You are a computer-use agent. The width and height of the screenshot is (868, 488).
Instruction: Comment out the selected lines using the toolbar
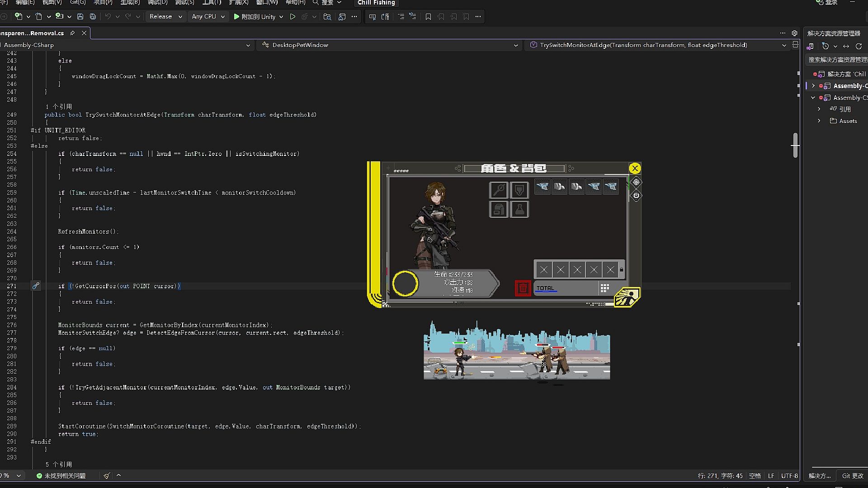coord(401,17)
